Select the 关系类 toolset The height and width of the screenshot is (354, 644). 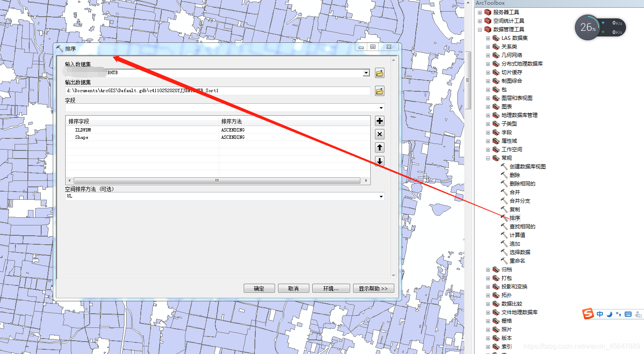click(509, 47)
